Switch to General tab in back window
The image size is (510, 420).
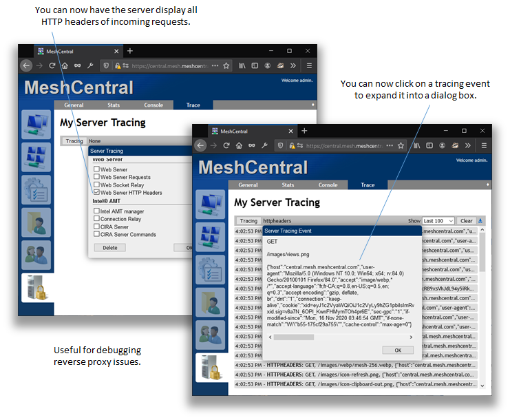pyautogui.click(x=74, y=105)
